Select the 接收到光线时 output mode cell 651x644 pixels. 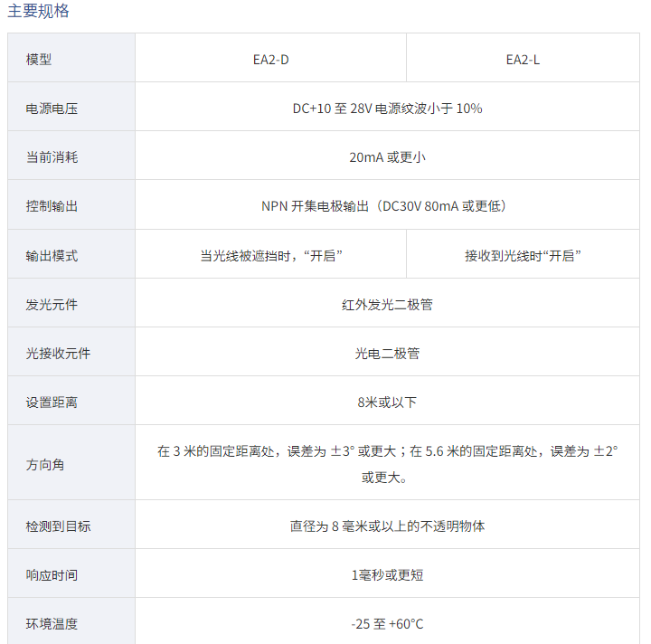pos(523,256)
